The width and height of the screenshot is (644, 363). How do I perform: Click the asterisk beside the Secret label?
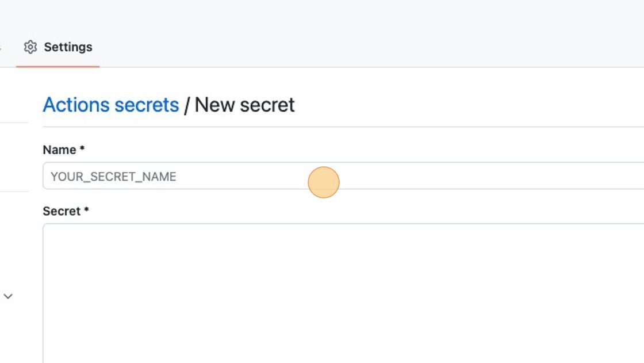coord(87,209)
